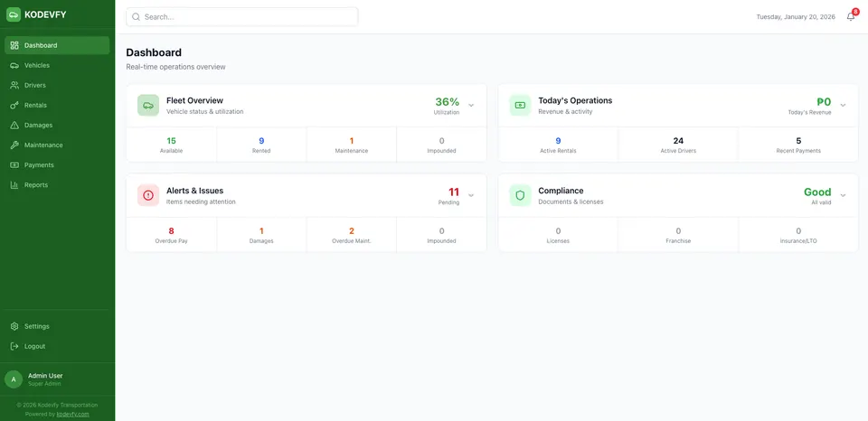Image resolution: width=868 pixels, height=421 pixels.
Task: Click the 11 Pending alerts value
Action: [x=454, y=192]
